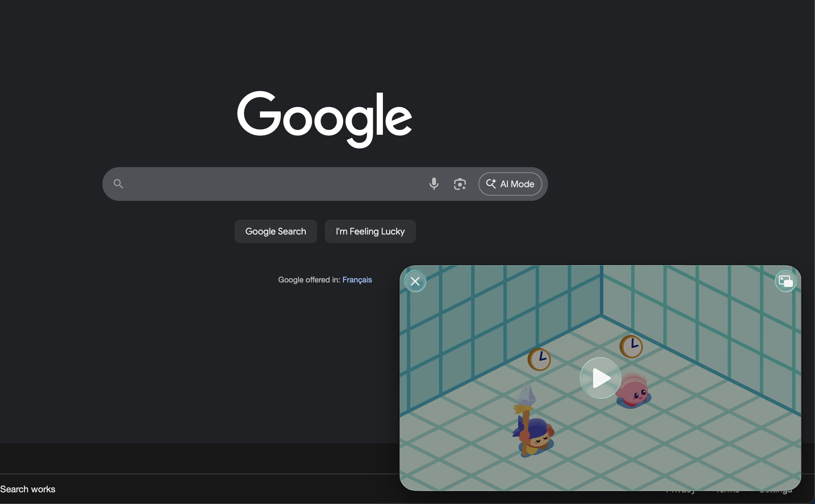Click the right wall clock in video
Screen dimensions: 815x504
pyautogui.click(x=631, y=346)
